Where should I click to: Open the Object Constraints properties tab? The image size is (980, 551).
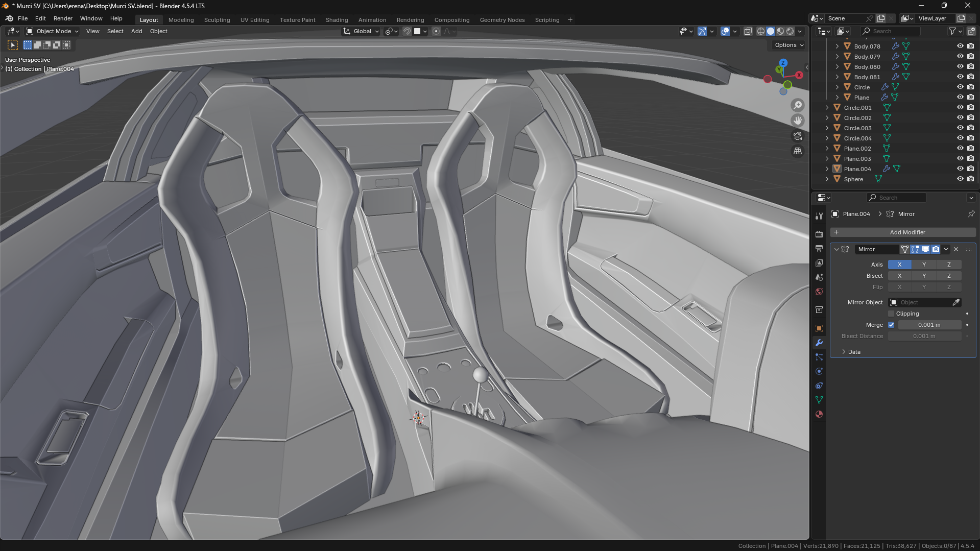point(819,386)
